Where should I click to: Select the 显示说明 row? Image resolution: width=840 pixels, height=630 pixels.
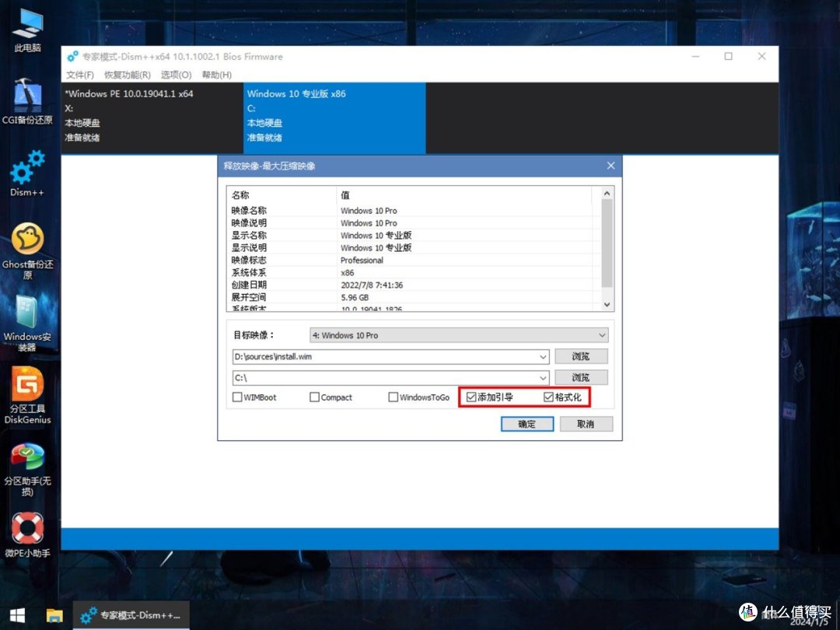click(410, 247)
